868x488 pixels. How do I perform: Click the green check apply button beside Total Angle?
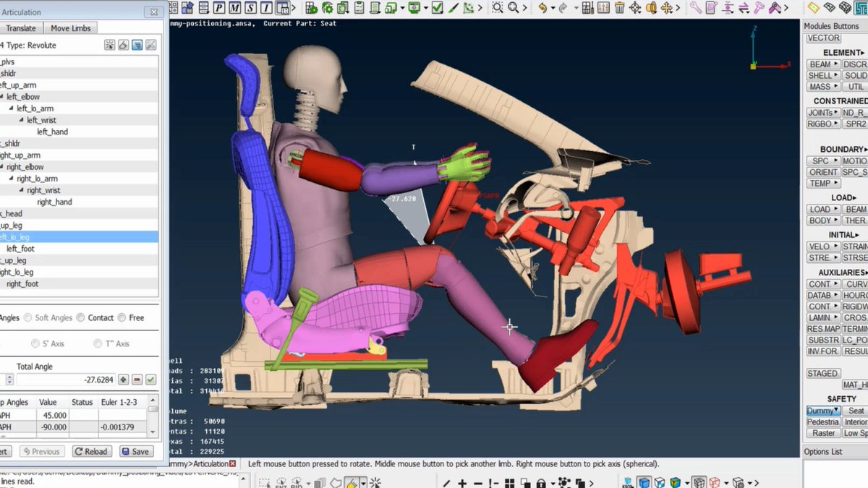pyautogui.click(x=150, y=380)
